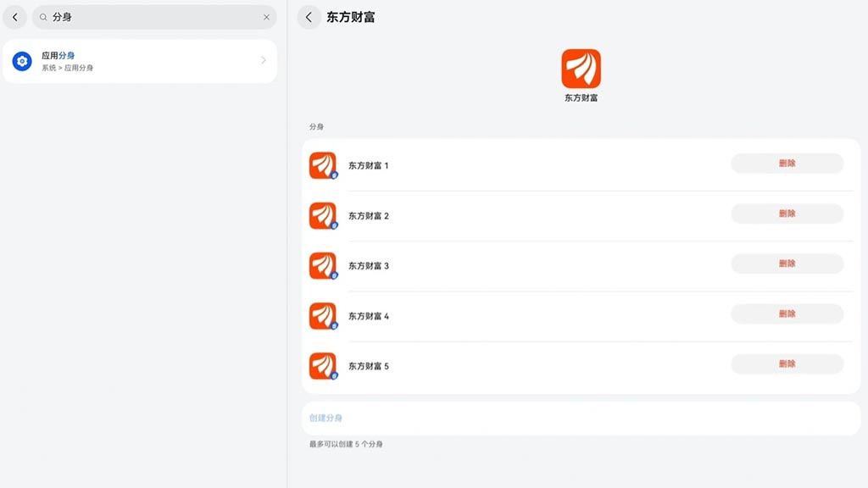This screenshot has width=868, height=488.
Task: Click the blue gear icon for 应用分身
Action: [x=22, y=61]
